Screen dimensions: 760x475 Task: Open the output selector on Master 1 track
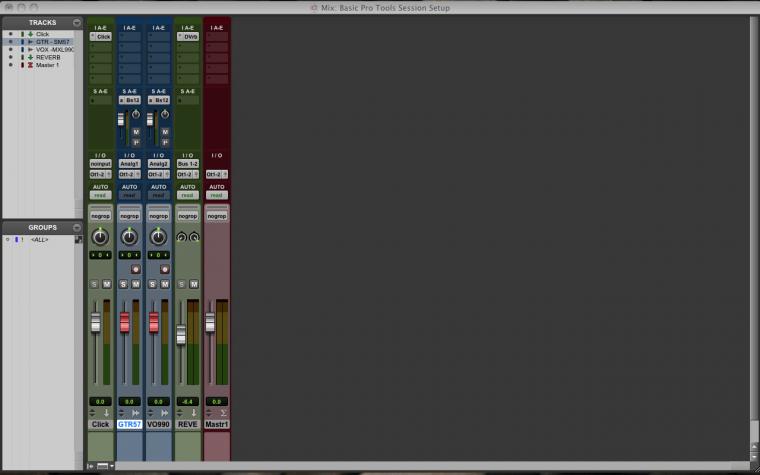pos(217,174)
